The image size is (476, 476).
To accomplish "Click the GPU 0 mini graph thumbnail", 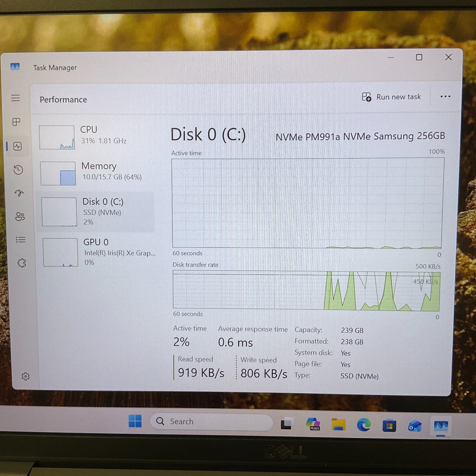I will [x=60, y=252].
